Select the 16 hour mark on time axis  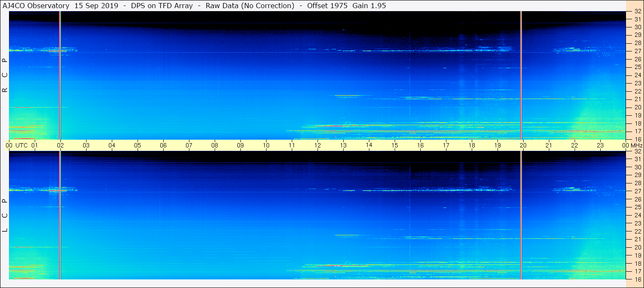[x=420, y=145]
